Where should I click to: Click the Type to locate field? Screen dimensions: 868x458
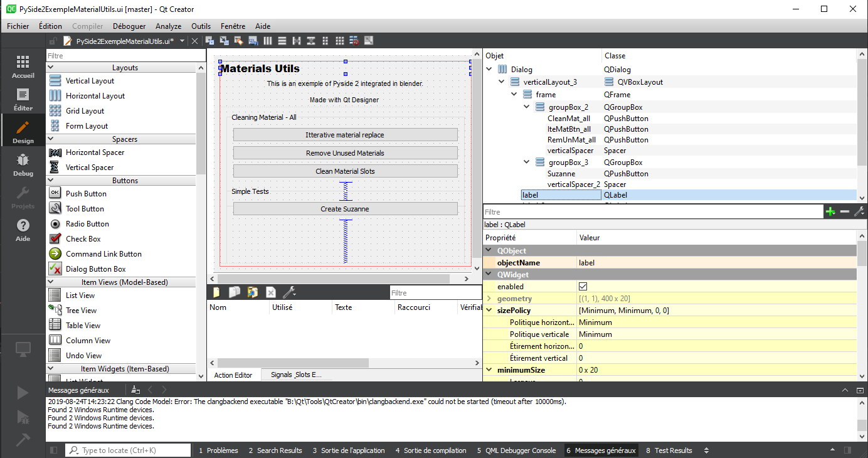128,450
